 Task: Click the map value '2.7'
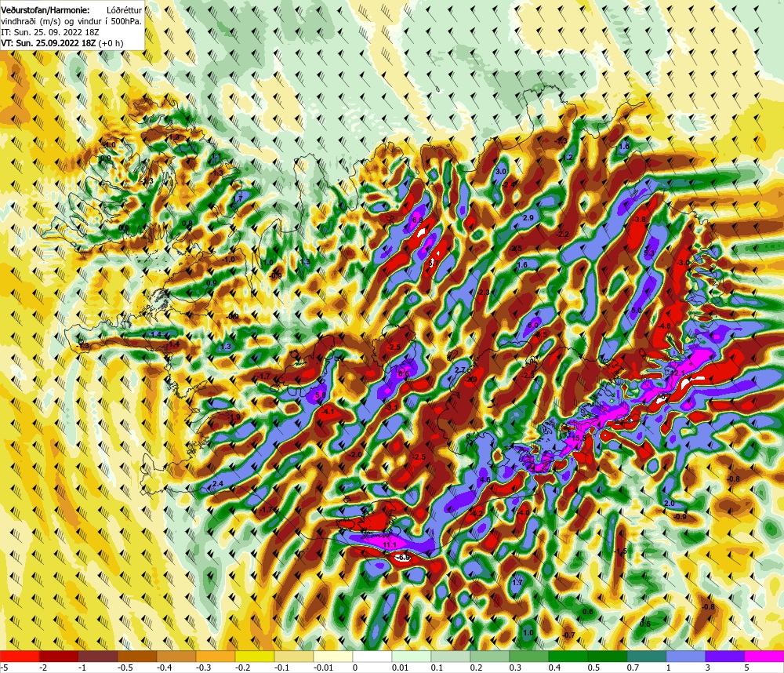pyautogui.click(x=459, y=369)
